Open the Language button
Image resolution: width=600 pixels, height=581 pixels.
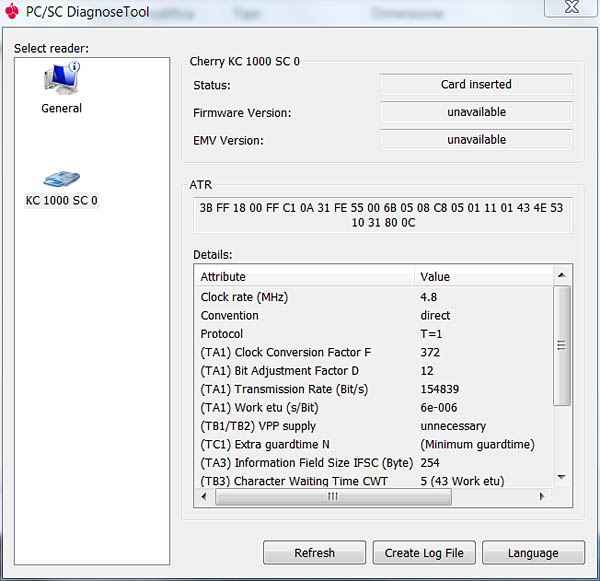pos(532,553)
